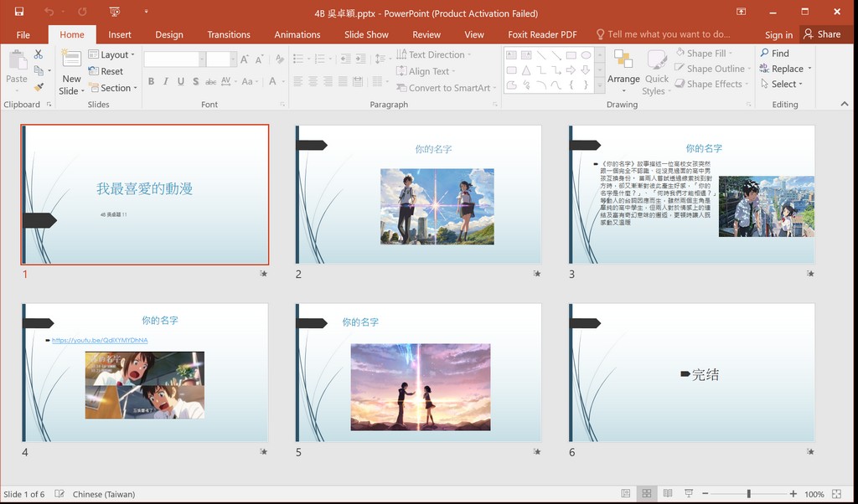858x504 pixels.
Task: Switch to Reading View icon in status bar
Action: click(668, 494)
